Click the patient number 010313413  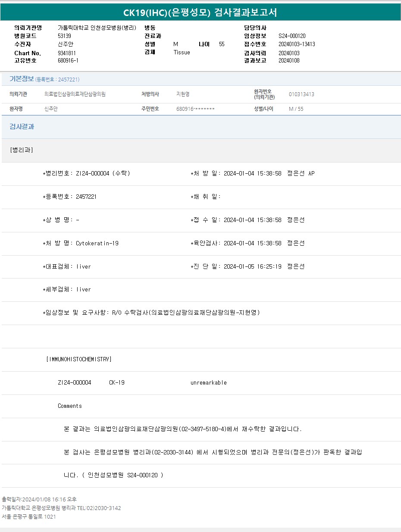click(301, 94)
